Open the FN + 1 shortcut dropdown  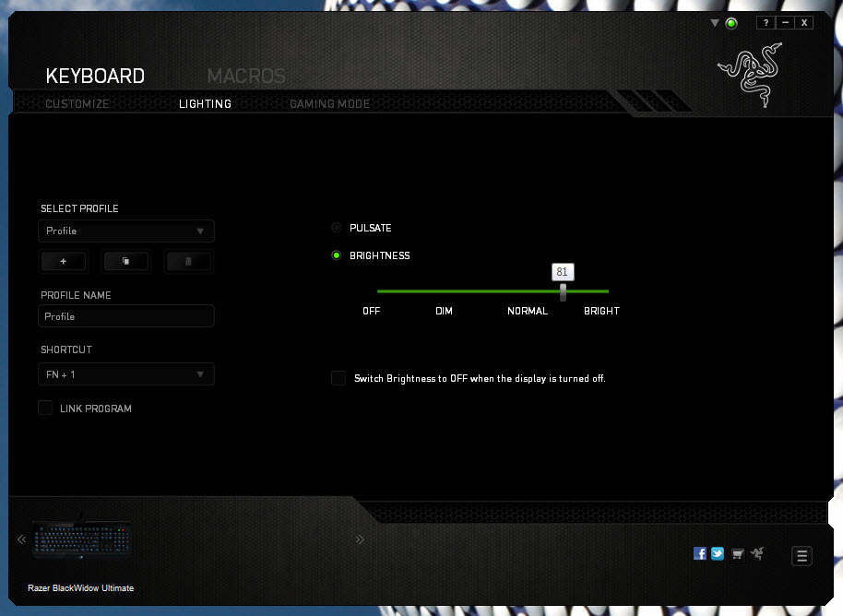[x=126, y=374]
